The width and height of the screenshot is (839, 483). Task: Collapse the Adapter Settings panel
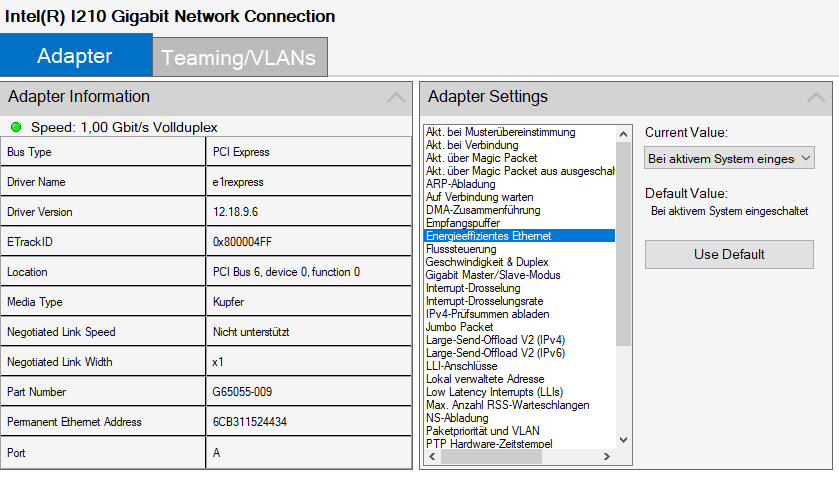pyautogui.click(x=816, y=97)
